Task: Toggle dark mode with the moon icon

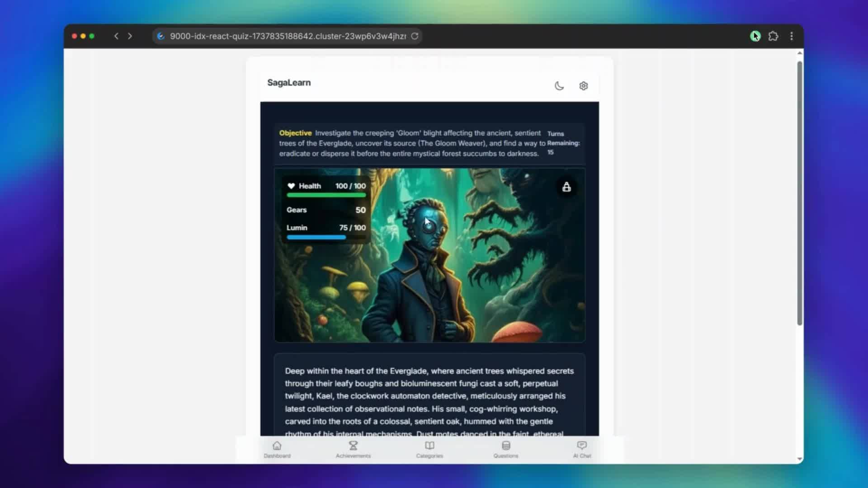Action: (x=560, y=86)
